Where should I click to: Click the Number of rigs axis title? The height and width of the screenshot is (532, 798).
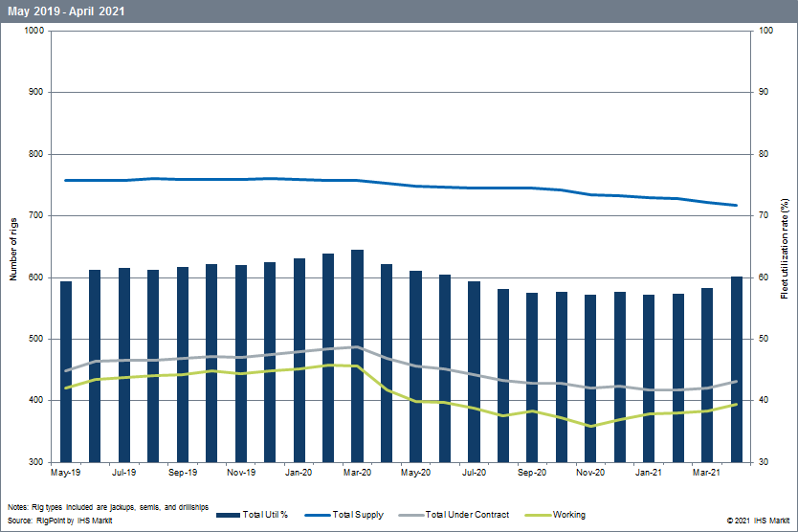point(13,246)
